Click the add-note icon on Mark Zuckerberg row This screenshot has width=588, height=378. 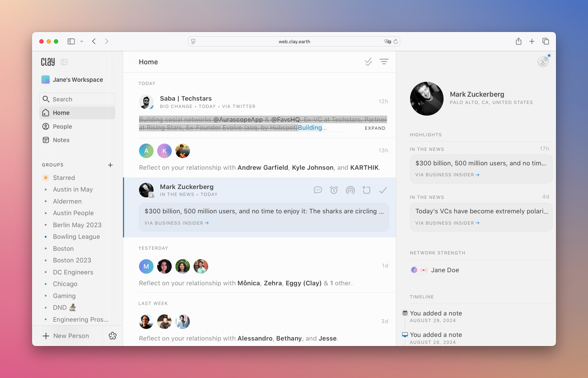coord(366,190)
